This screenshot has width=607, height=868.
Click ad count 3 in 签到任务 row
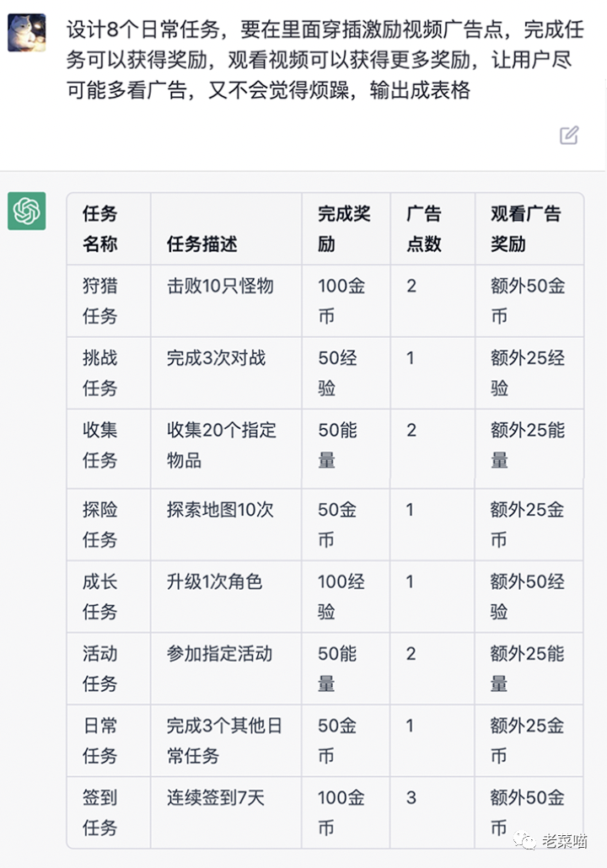[x=411, y=797]
